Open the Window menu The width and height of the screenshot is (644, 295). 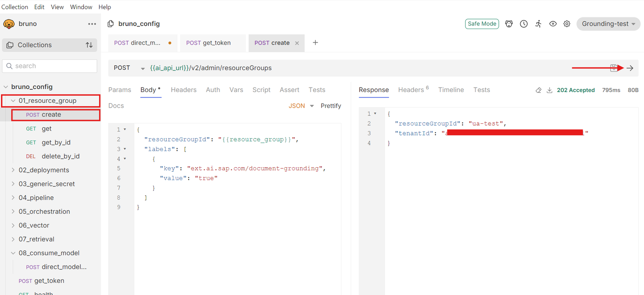(x=81, y=7)
